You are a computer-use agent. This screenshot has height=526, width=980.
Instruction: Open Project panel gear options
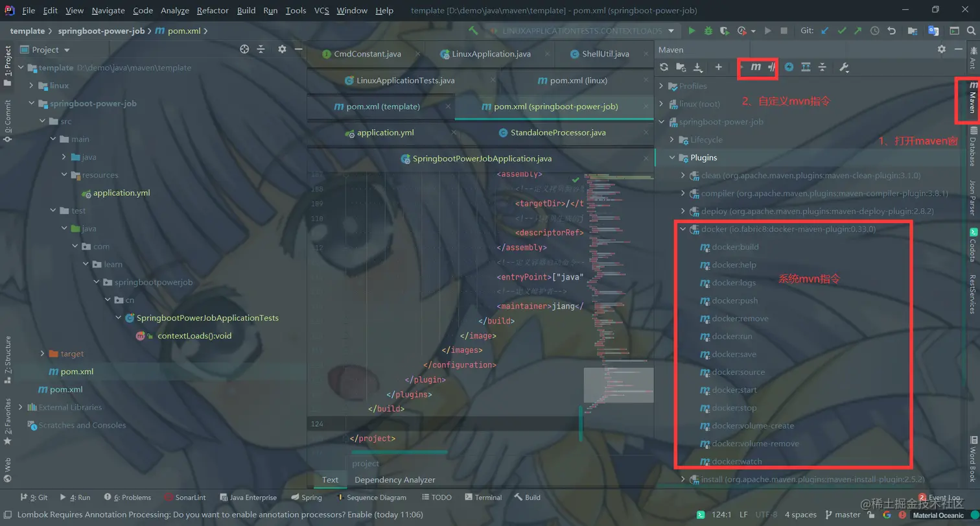pos(282,49)
